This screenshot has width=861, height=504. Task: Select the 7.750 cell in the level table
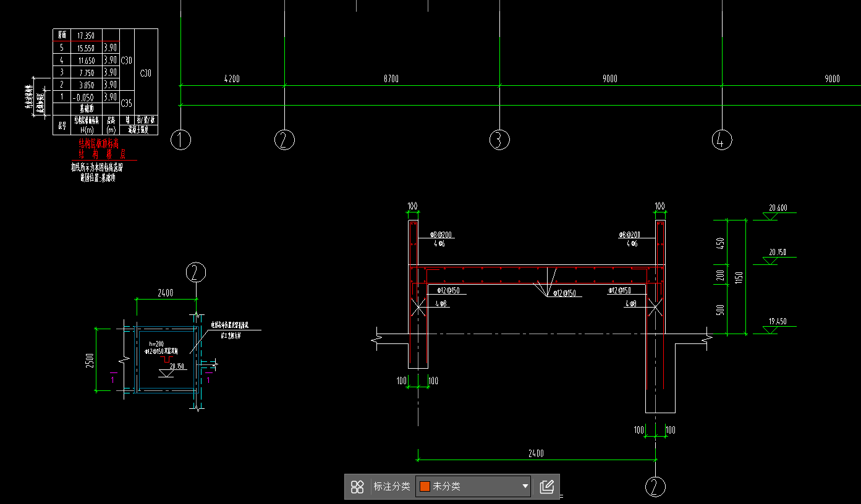pos(86,72)
